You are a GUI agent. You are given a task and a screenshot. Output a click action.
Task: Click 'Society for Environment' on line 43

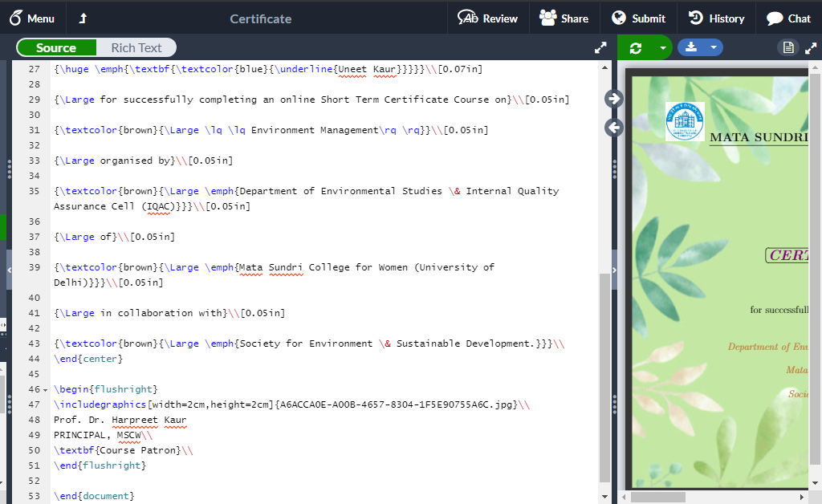click(306, 343)
